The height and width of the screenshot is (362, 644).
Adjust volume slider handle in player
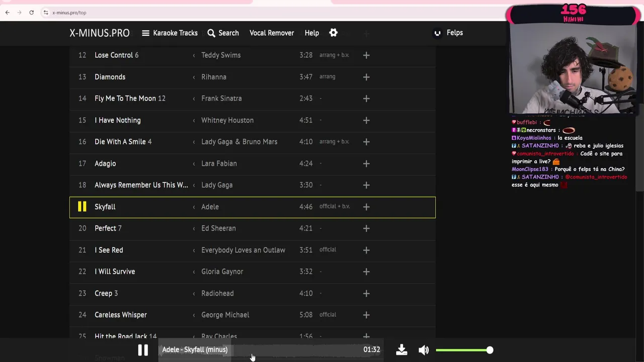pos(490,350)
